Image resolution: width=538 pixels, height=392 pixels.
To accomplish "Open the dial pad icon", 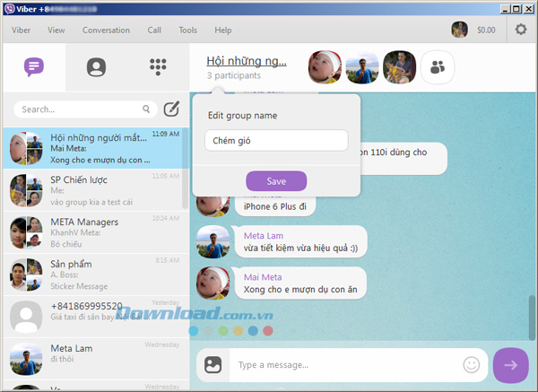I will (158, 66).
